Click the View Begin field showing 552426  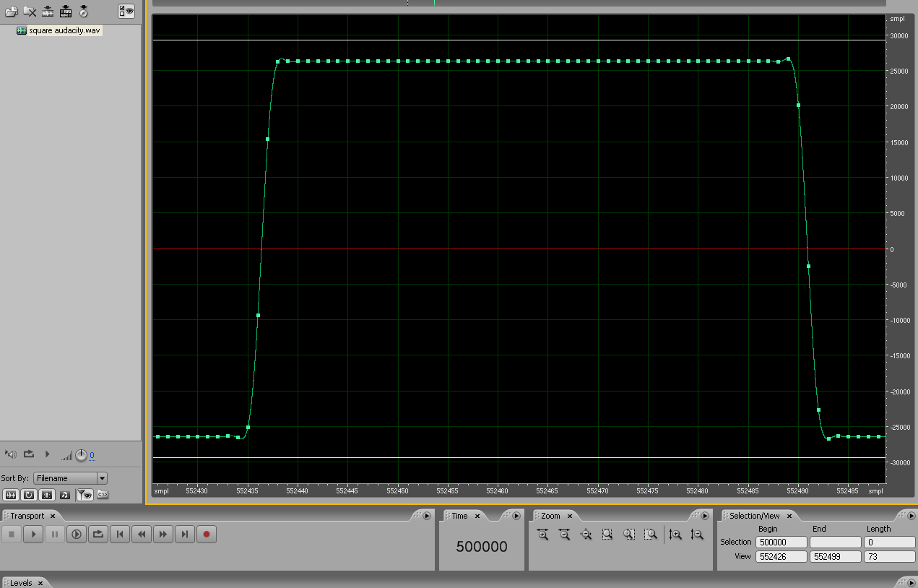(x=781, y=557)
